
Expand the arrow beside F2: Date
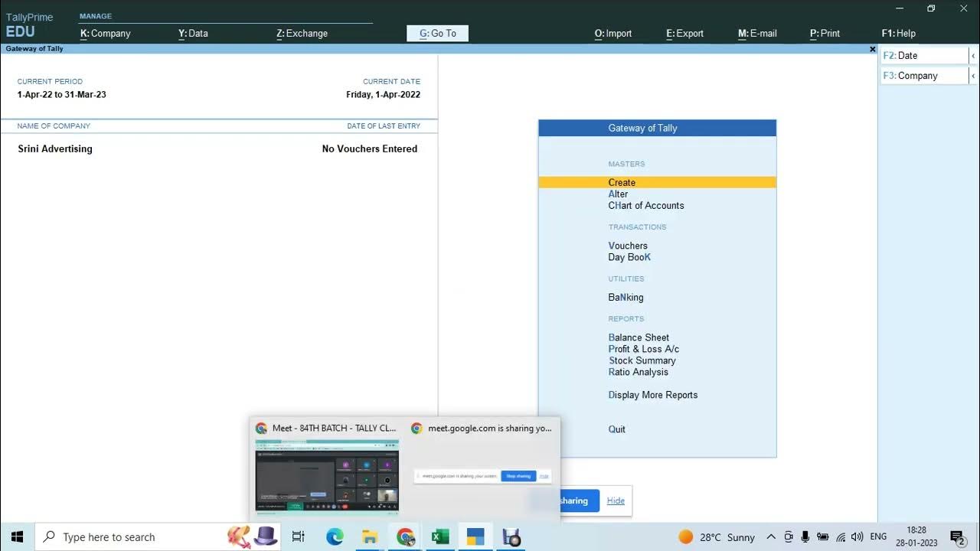tap(973, 56)
